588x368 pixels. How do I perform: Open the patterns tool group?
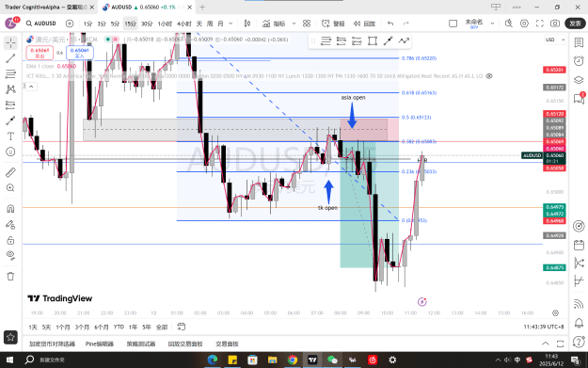[10, 89]
